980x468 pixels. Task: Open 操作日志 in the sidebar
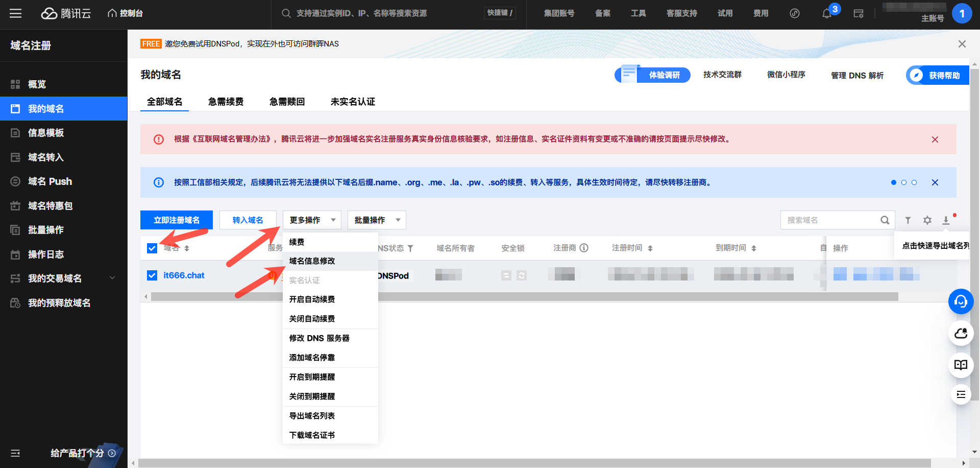point(64,254)
